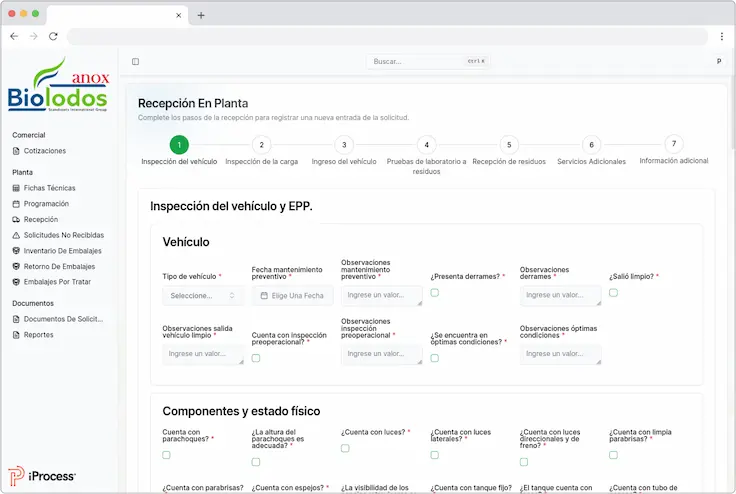Image resolution: width=736 pixels, height=494 pixels.
Task: Tick the ¿Salió limpio? checkbox
Action: point(613,293)
